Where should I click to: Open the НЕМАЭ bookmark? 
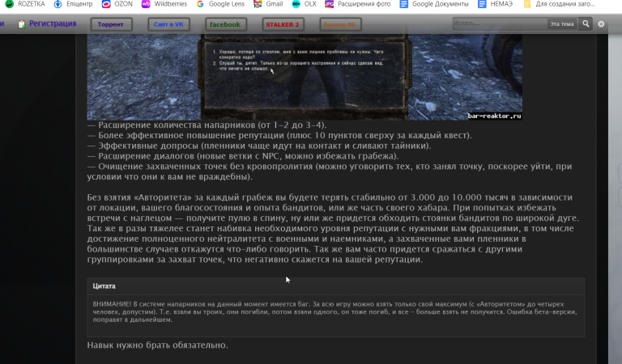coord(495,4)
